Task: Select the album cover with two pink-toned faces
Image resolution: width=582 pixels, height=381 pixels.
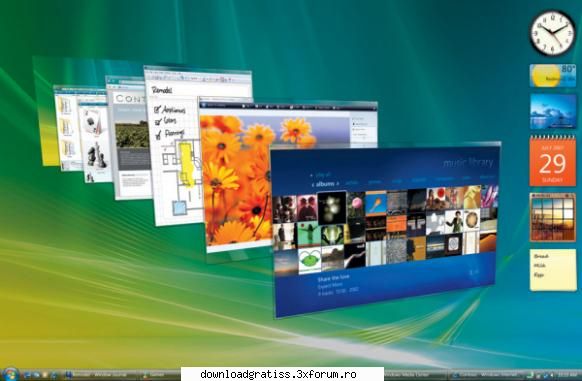Action: (x=307, y=208)
